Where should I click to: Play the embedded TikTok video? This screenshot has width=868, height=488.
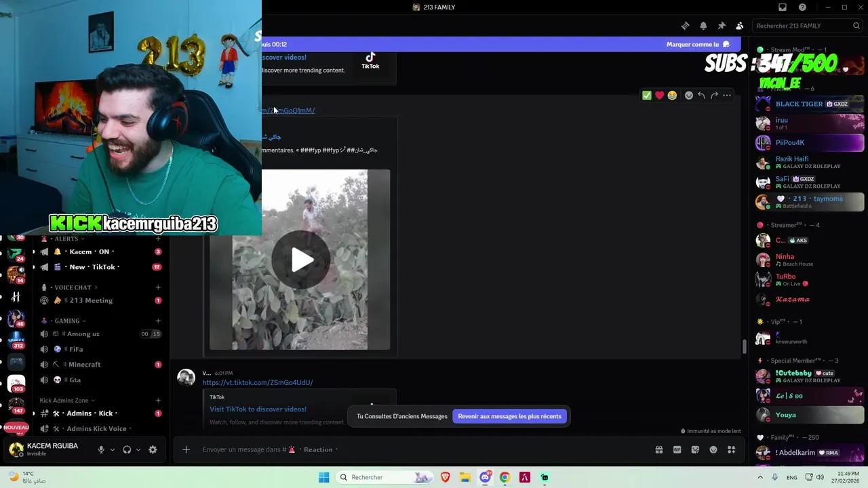pos(302,260)
